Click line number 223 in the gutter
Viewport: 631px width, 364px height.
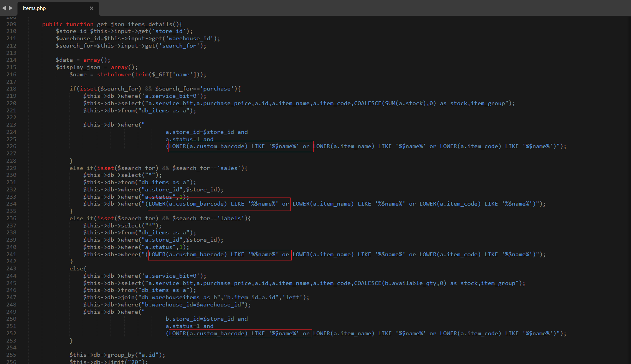(x=12, y=125)
